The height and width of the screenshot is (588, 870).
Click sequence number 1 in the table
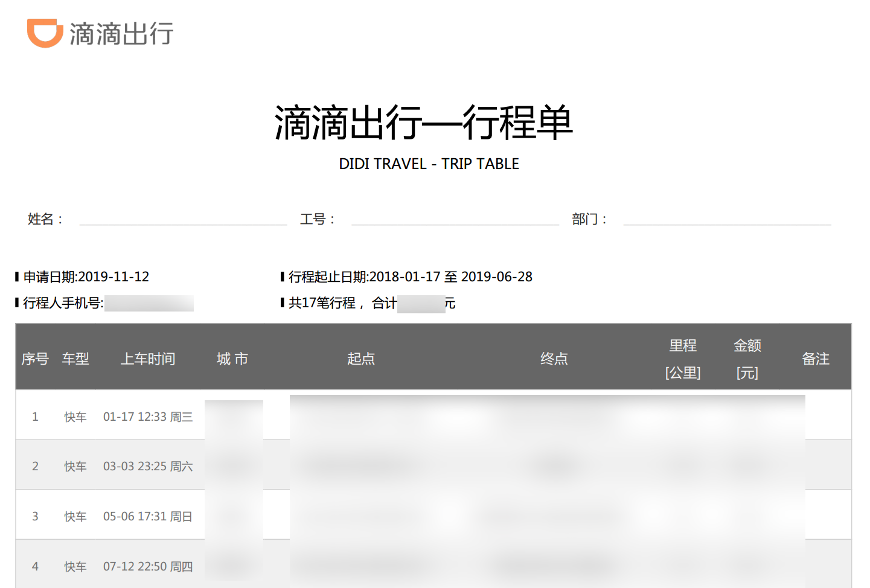(x=35, y=417)
